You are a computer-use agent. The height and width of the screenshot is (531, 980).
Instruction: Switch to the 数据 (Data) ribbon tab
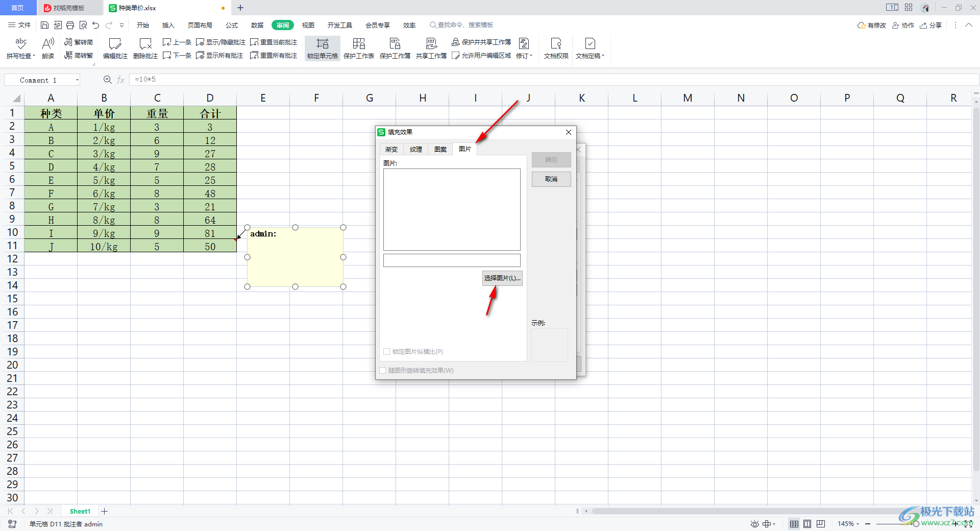pyautogui.click(x=257, y=25)
